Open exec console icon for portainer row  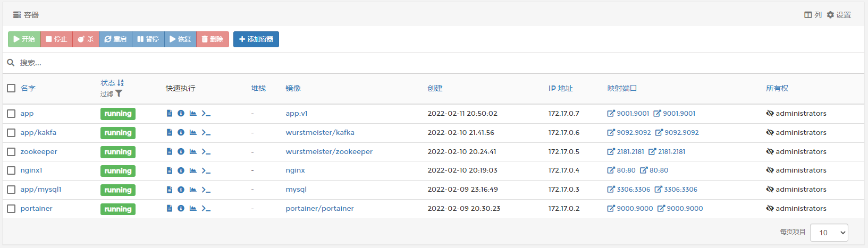coord(206,209)
